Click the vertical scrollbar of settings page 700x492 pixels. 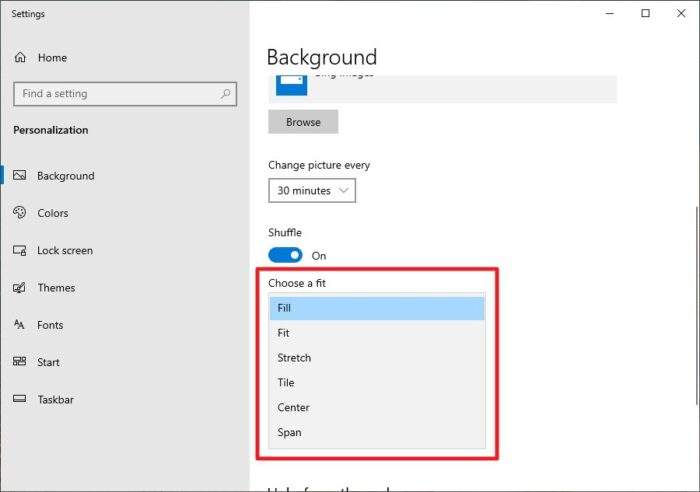coord(697,306)
